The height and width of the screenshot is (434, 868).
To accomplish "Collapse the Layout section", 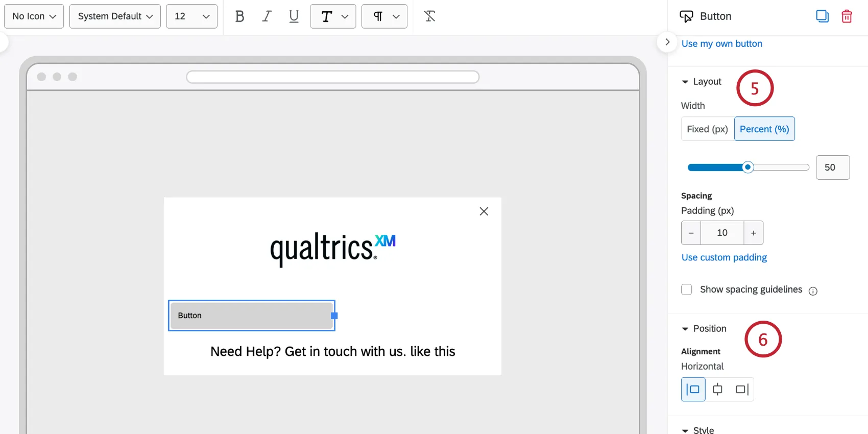I will (702, 82).
